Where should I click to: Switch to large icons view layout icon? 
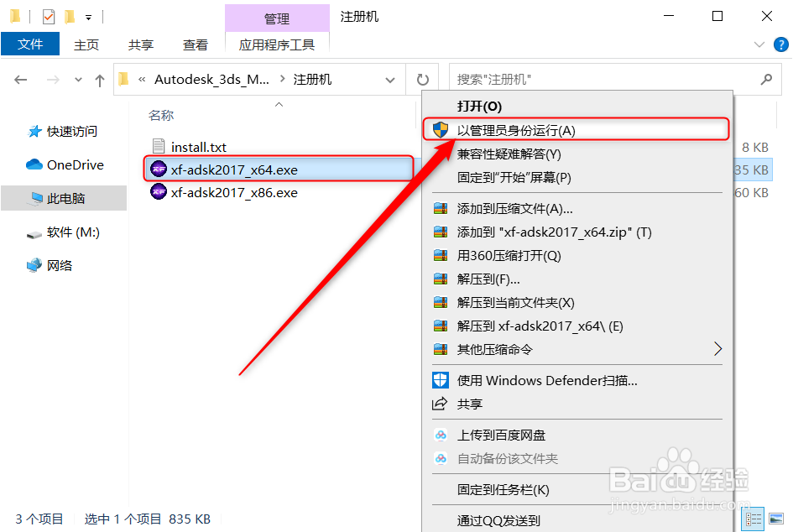click(776, 519)
